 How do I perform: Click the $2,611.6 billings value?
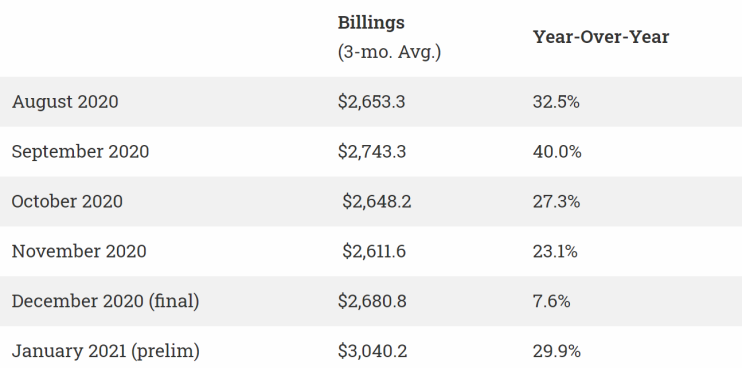coord(374,252)
